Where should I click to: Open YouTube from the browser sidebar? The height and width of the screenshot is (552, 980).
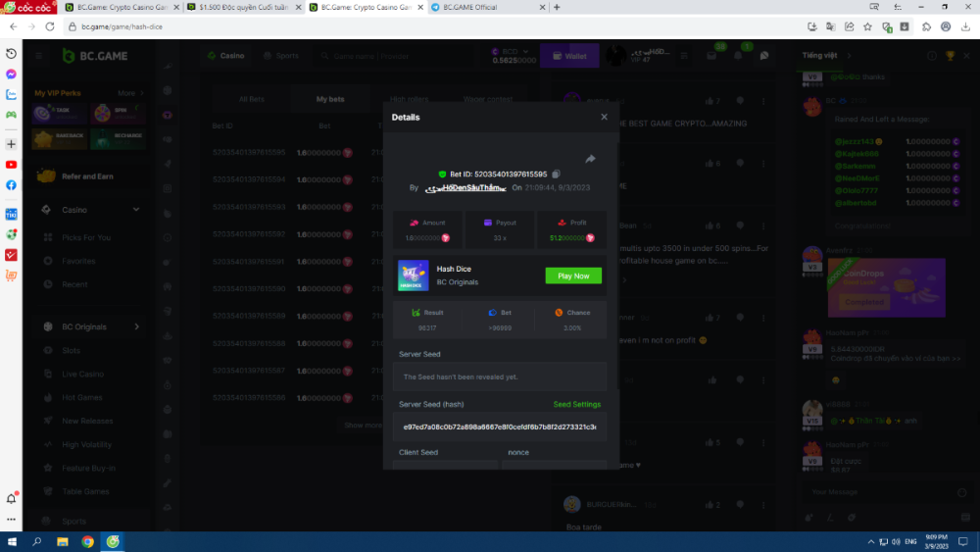[11, 165]
